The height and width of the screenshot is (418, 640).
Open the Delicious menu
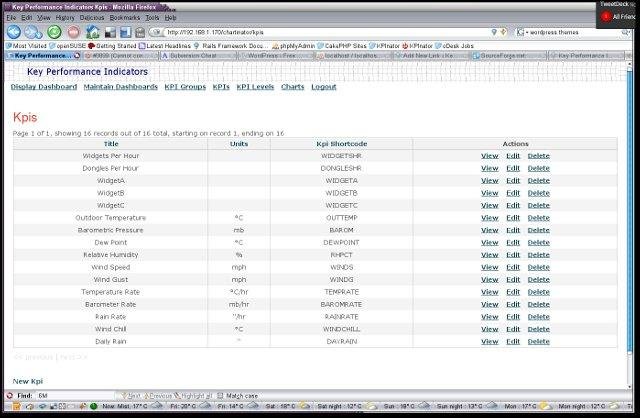pyautogui.click(x=92, y=18)
